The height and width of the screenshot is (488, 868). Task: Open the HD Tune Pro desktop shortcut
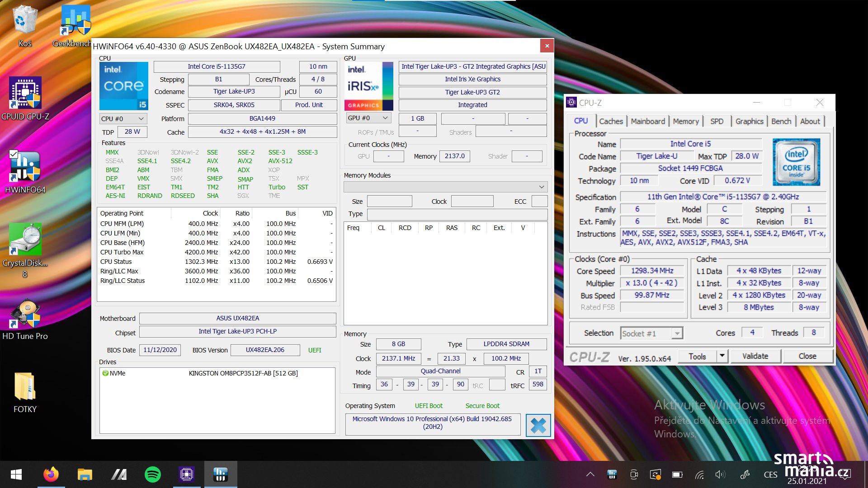click(25, 319)
